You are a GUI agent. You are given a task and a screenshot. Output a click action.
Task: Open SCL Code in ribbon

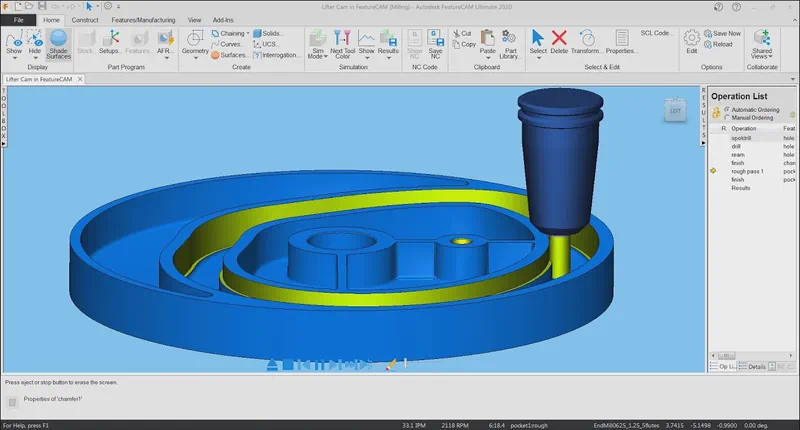point(656,33)
